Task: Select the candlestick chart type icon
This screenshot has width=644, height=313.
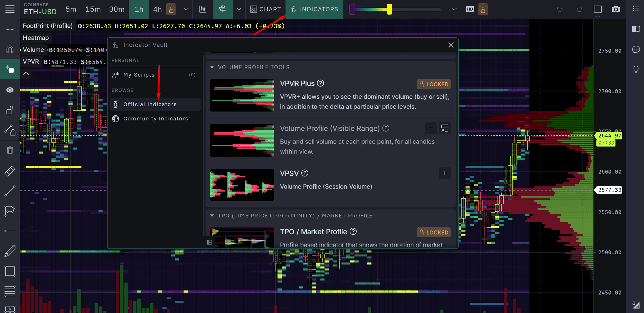Action: click(x=203, y=9)
